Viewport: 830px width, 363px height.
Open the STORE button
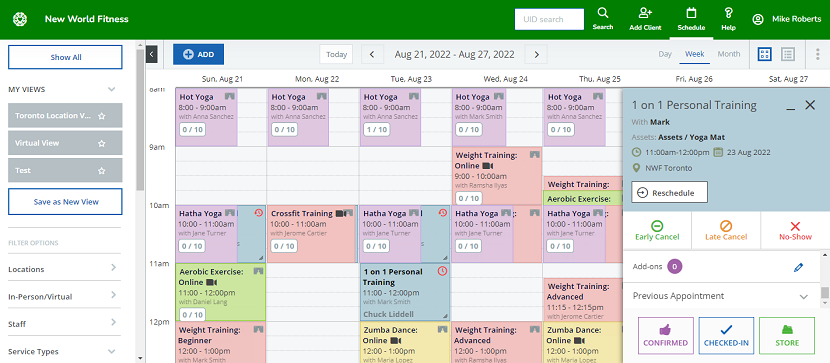tap(787, 335)
